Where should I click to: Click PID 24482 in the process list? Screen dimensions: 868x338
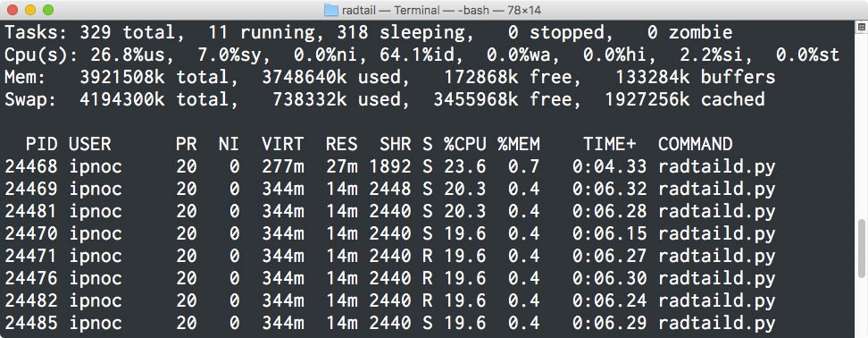click(31, 300)
